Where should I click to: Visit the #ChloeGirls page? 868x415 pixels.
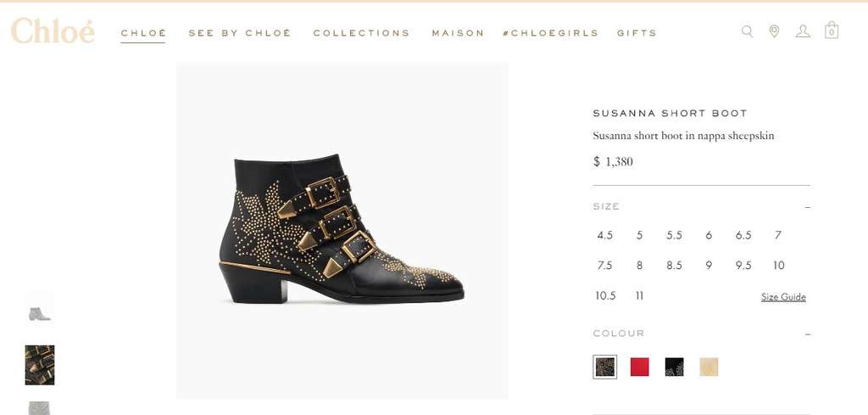tap(550, 33)
